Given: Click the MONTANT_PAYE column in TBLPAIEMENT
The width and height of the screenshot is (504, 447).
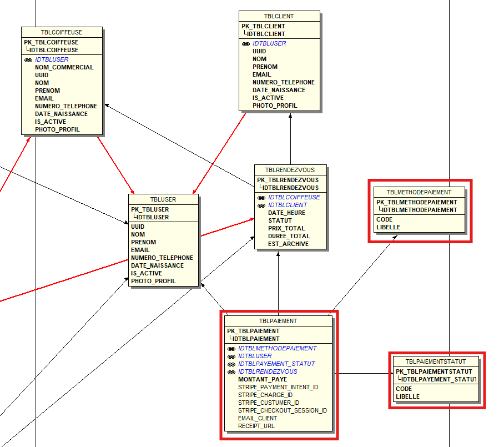Looking at the screenshot, I should (x=263, y=380).
